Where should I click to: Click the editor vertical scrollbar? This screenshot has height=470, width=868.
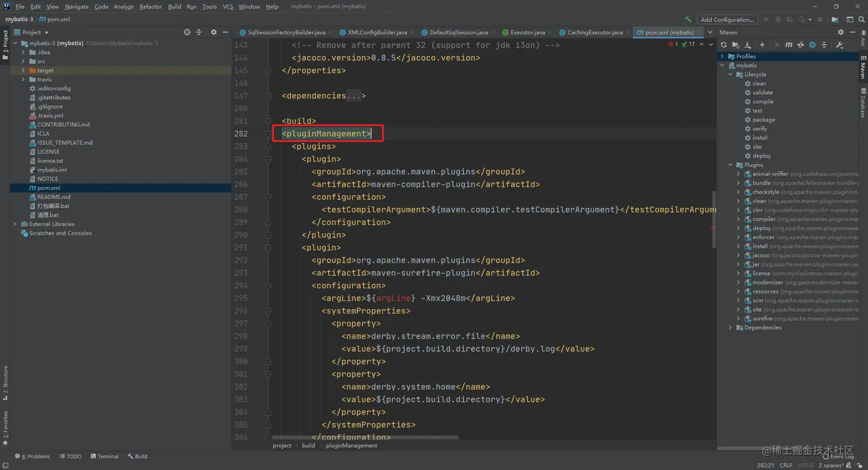click(714, 219)
